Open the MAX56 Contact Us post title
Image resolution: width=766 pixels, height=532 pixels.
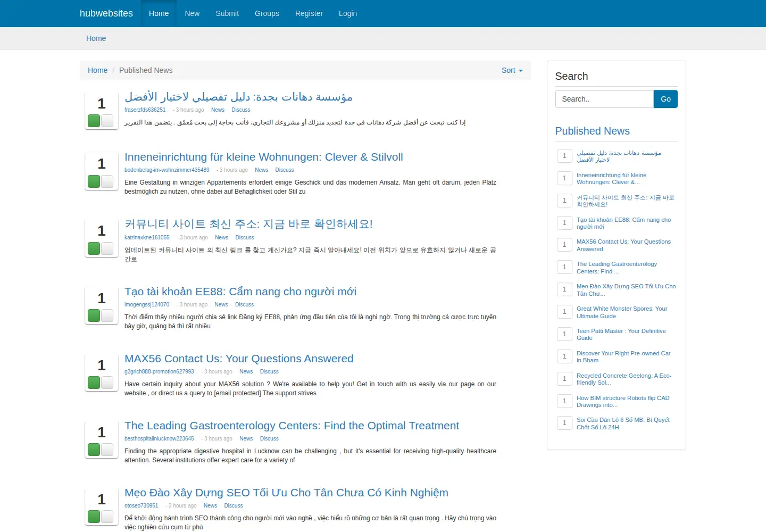click(239, 359)
